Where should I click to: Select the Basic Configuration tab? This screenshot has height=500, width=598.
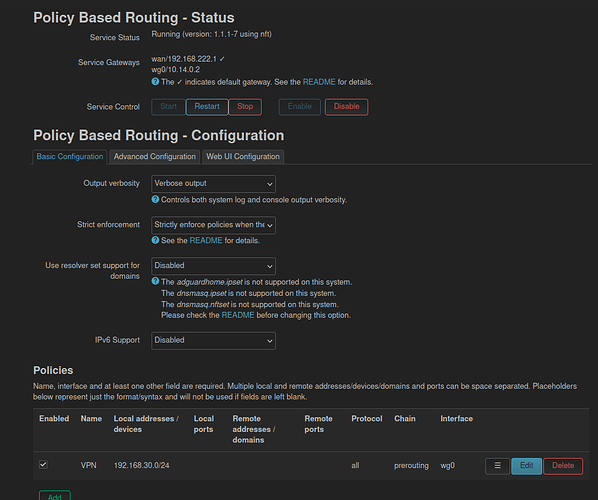(70, 157)
